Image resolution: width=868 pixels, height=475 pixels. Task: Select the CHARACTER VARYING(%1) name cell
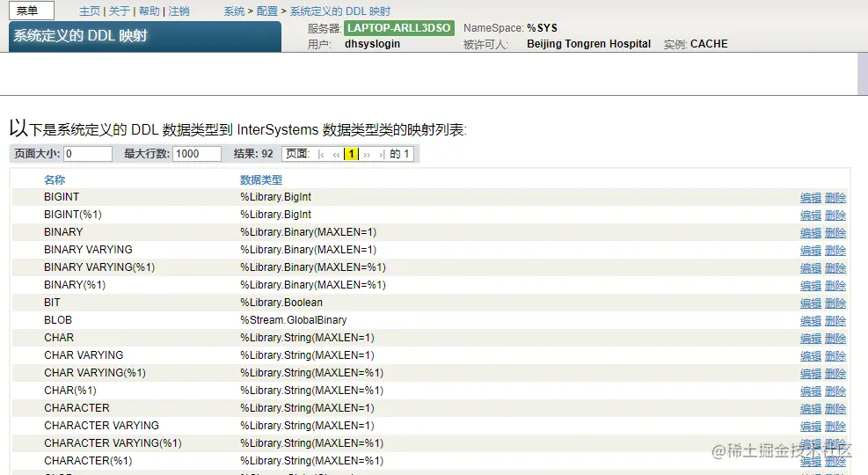pyautogui.click(x=113, y=442)
